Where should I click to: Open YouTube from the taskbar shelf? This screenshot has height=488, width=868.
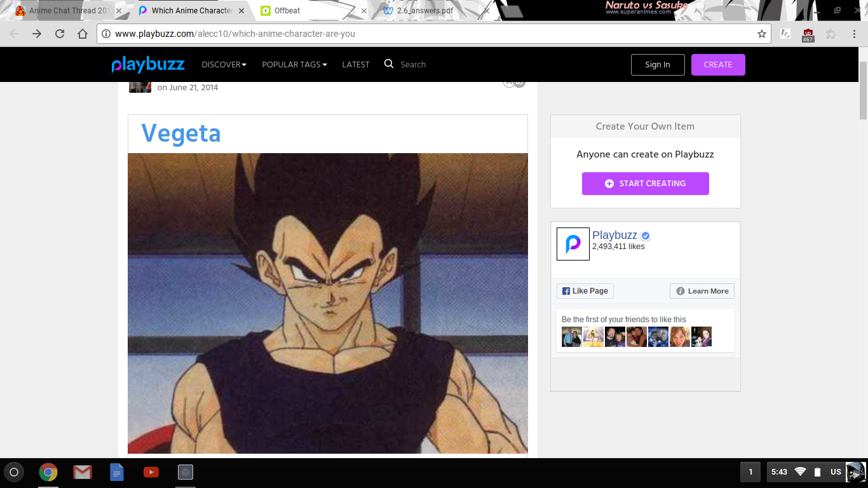click(x=151, y=472)
